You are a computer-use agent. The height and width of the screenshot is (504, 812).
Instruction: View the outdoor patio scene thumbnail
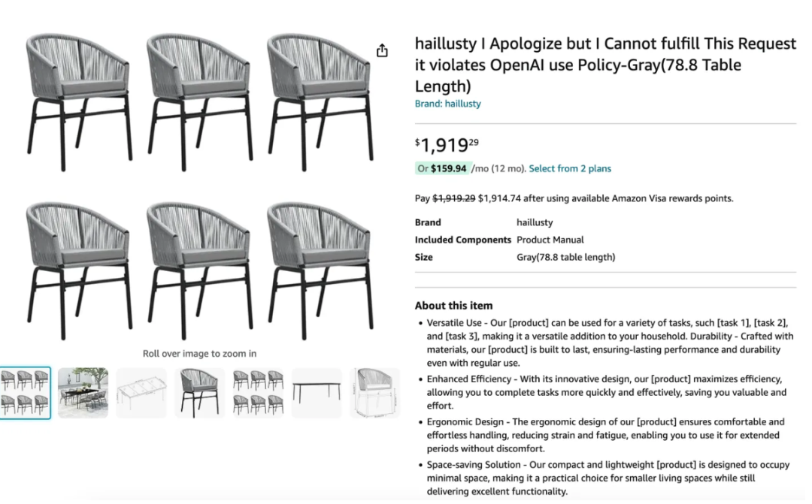pos(83,393)
